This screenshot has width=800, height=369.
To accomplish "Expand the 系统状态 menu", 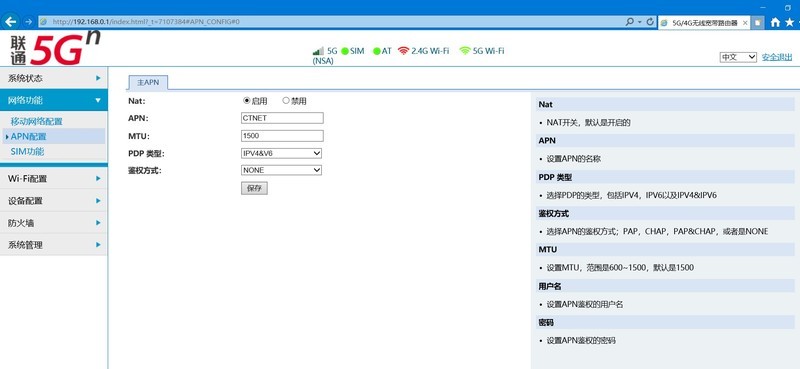I will point(54,78).
